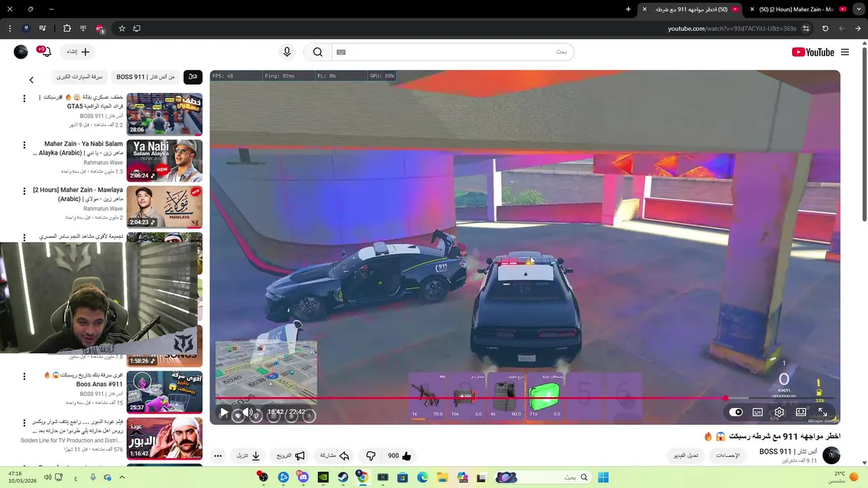Dislike the video thumbs down

pyautogui.click(x=371, y=456)
